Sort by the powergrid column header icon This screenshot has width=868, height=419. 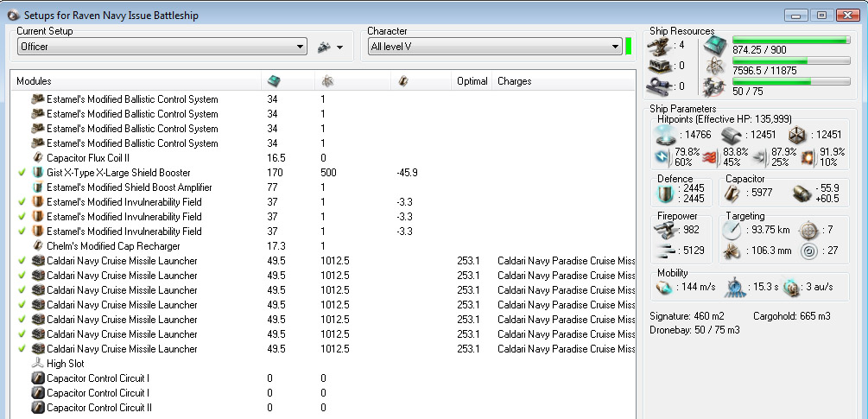327,81
